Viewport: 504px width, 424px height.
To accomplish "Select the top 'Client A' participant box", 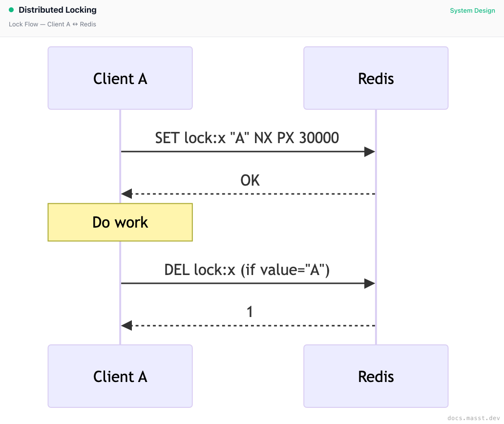I will click(x=120, y=78).
